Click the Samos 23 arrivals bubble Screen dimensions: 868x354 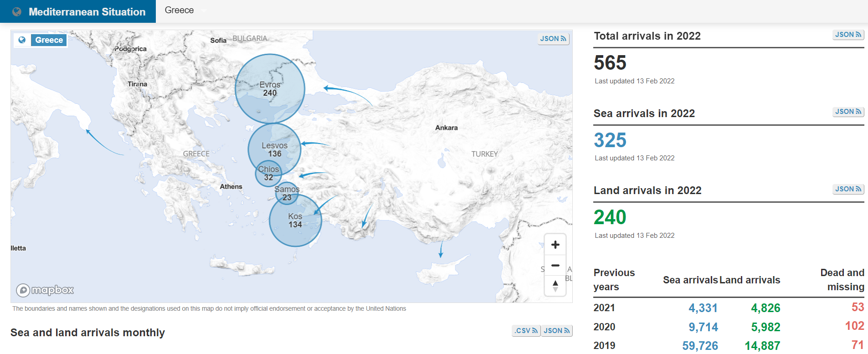[x=287, y=193]
